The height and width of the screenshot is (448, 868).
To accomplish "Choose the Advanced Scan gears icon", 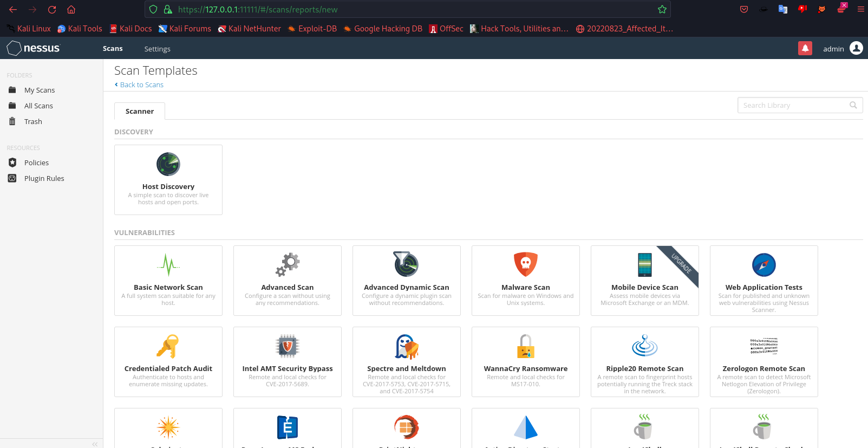I will coord(288,264).
